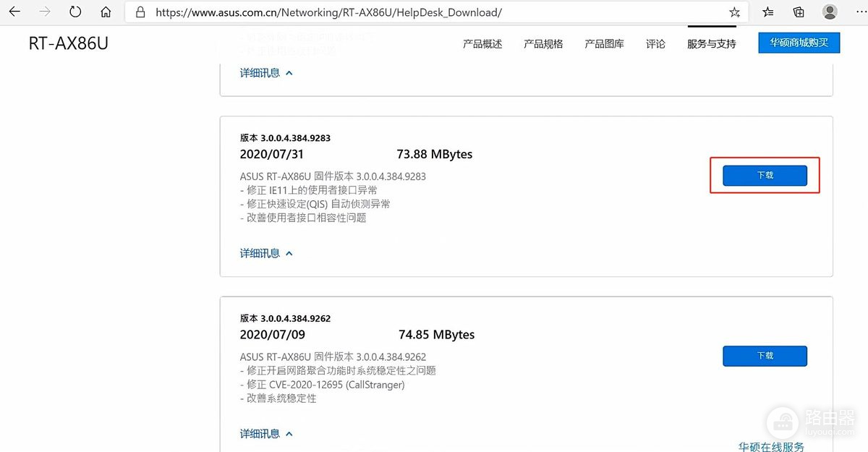
Task: Open the favorites list icon
Action: pyautogui.click(x=767, y=12)
